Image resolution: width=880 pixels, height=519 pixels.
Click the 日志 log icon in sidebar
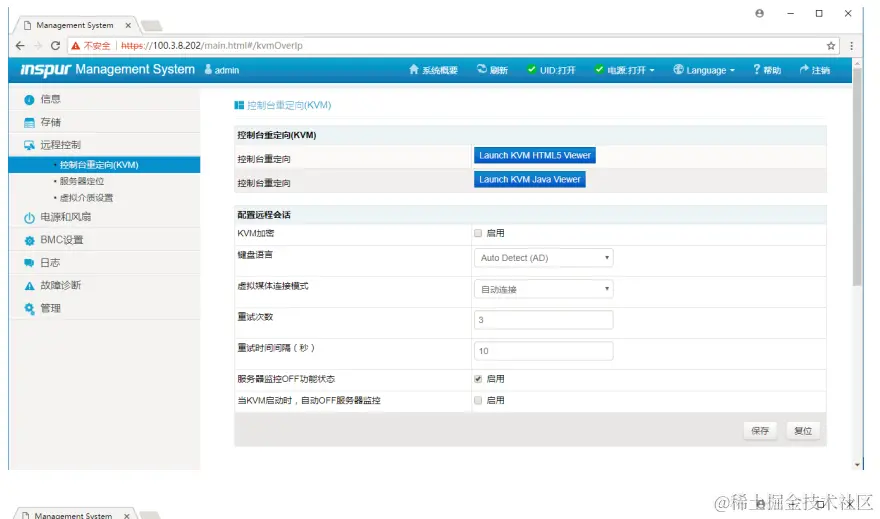[x=29, y=263]
